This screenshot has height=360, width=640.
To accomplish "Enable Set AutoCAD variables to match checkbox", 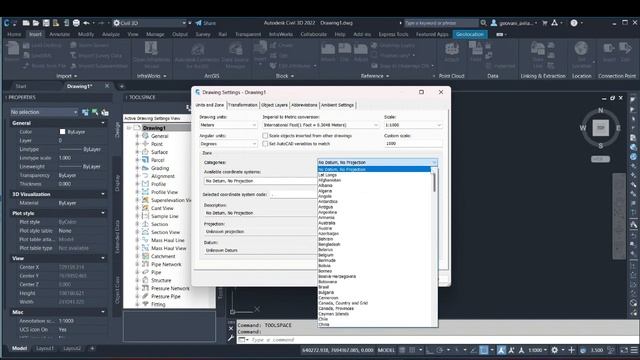I will 265,144.
